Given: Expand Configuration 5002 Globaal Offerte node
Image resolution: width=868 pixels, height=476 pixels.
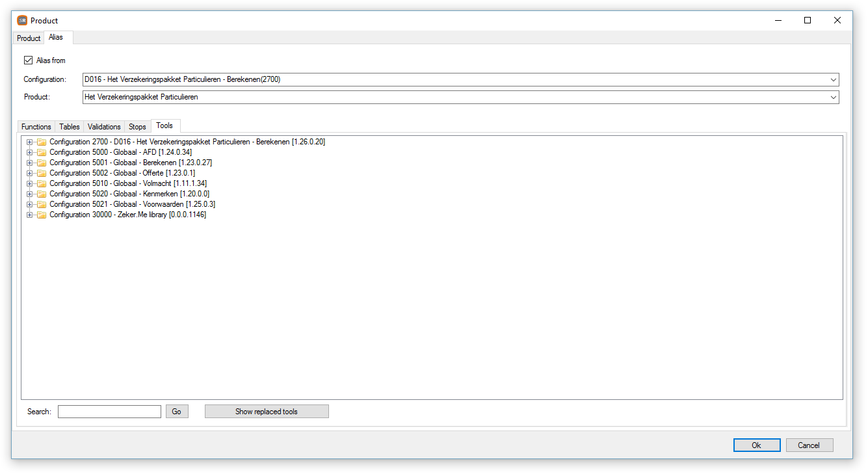Looking at the screenshot, I should coord(29,173).
